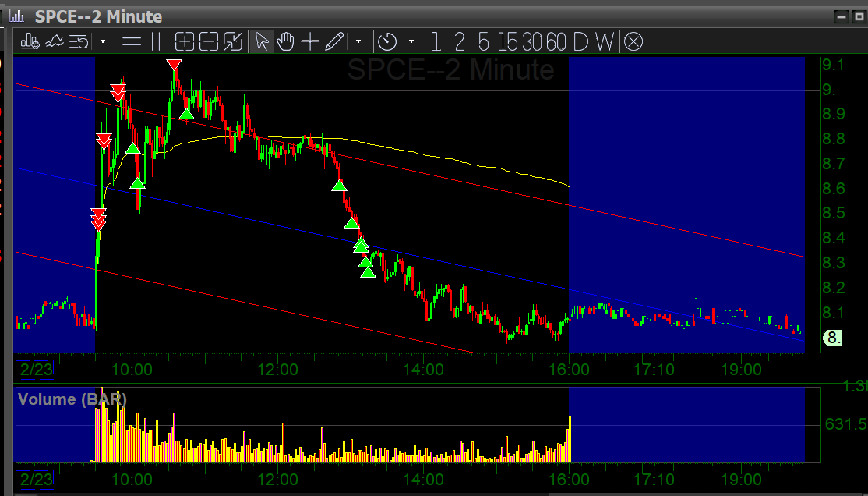
Task: Switch to the 2 minute timeframe
Action: coord(460,41)
